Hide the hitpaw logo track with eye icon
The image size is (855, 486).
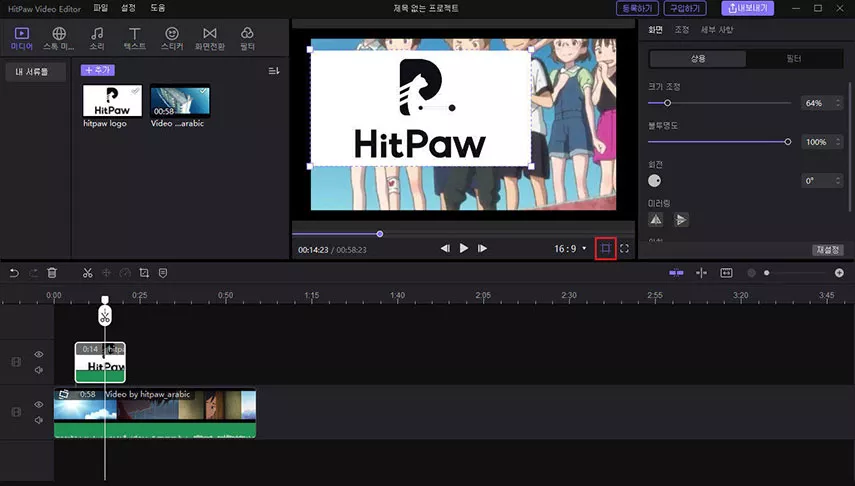pos(39,354)
